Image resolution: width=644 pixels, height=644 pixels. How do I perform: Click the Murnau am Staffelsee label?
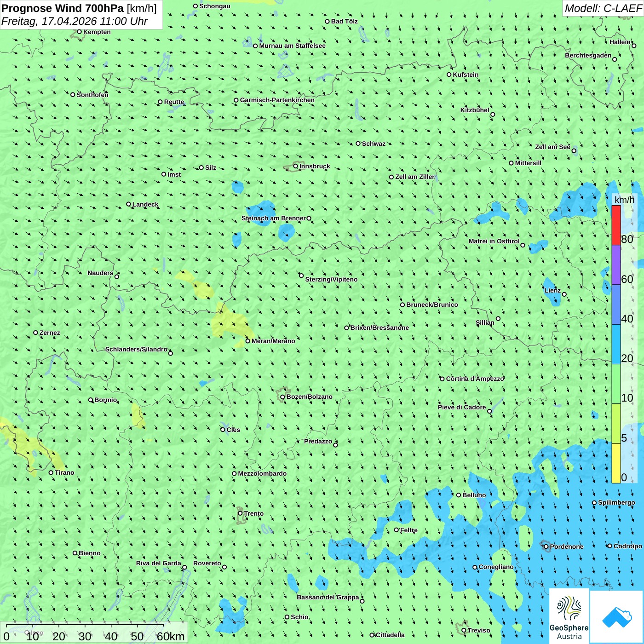point(292,46)
